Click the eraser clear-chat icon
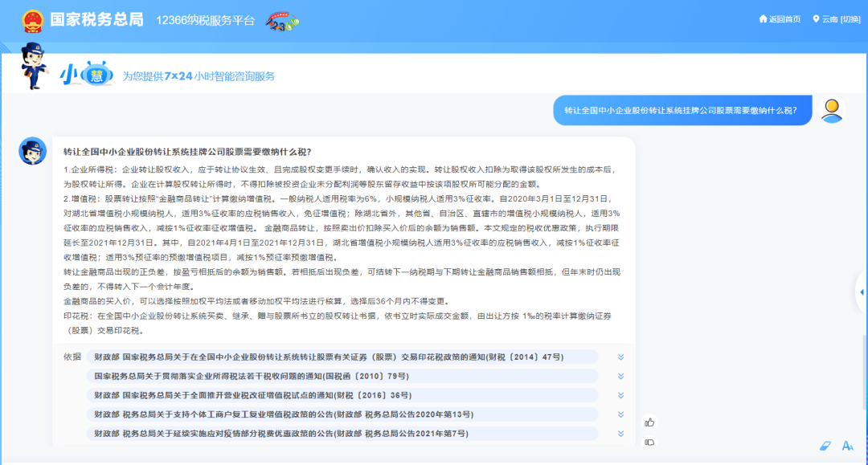This screenshot has width=868, height=465. (825, 446)
